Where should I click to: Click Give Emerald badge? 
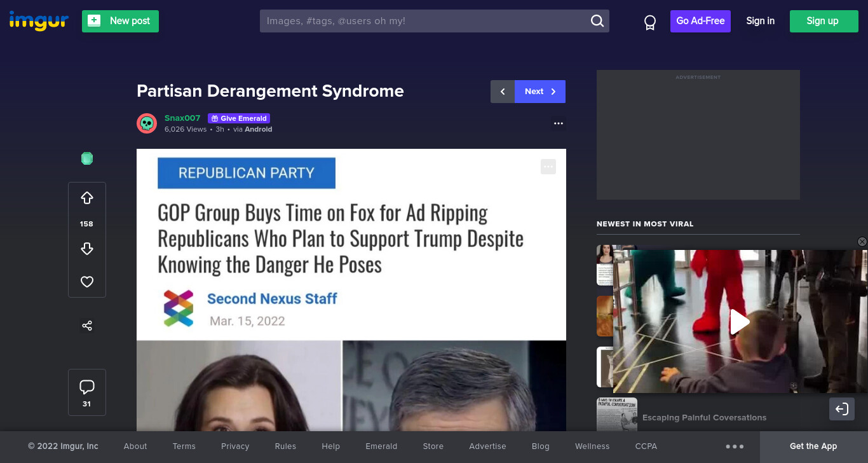coord(239,118)
